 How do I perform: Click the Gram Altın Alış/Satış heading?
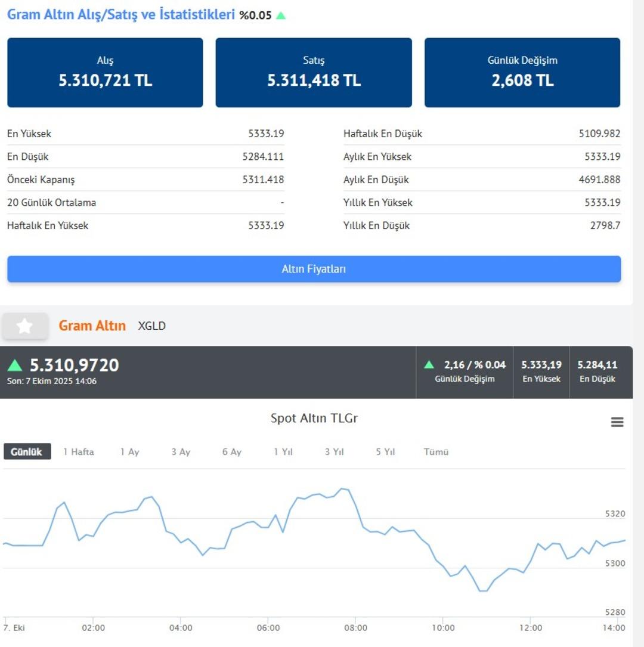pos(121,15)
